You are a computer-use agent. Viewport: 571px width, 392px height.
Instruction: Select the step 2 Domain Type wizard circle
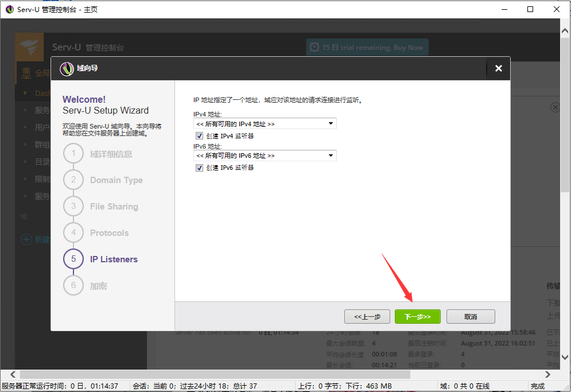73,180
